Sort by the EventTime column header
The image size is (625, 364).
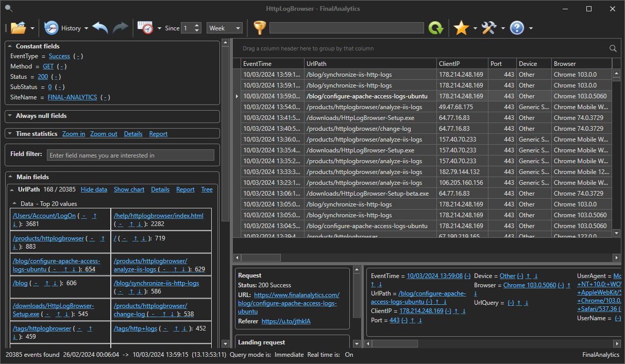[x=272, y=64]
